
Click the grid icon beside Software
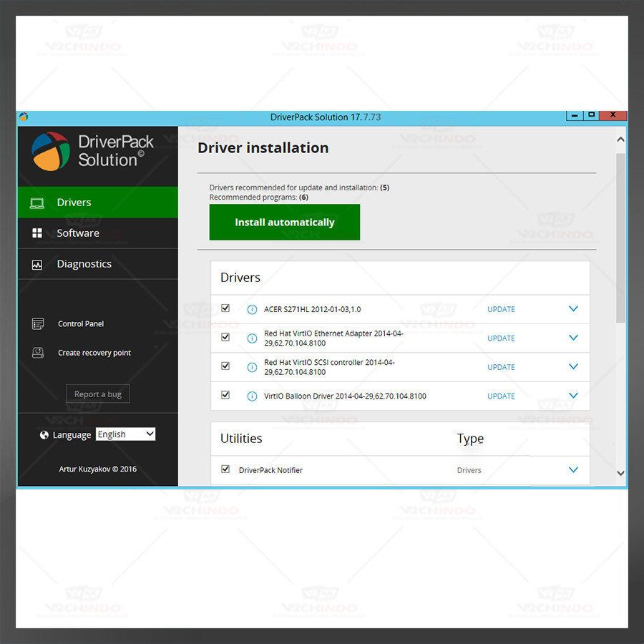tap(37, 233)
